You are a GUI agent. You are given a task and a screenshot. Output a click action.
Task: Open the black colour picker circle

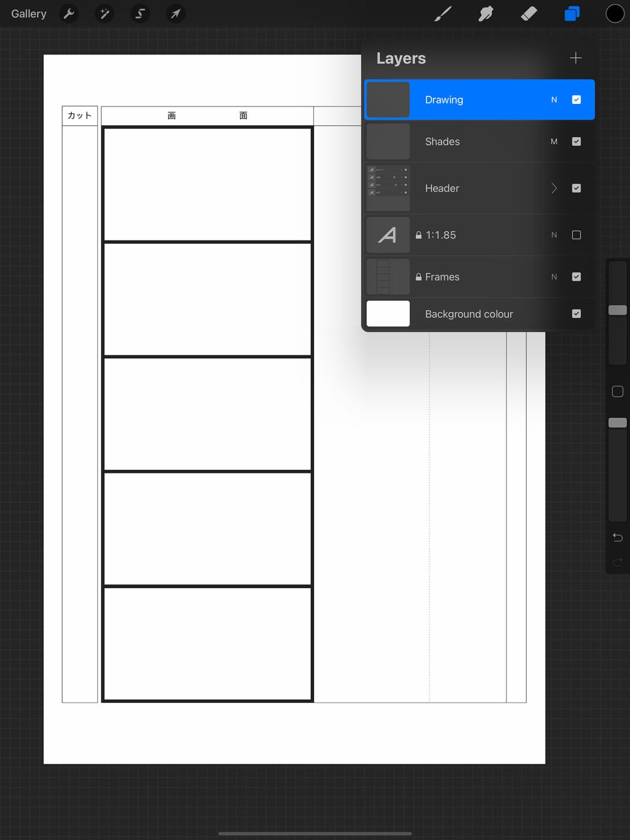click(x=615, y=14)
